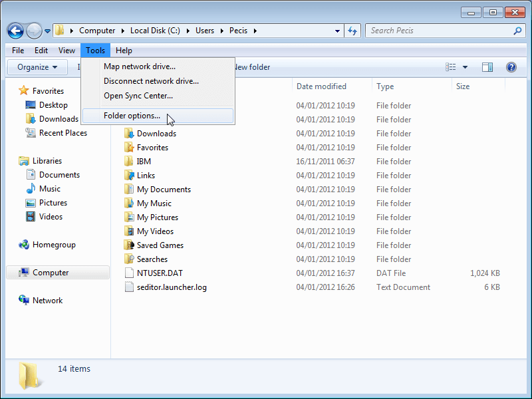Open the view options dropdown arrow
The height and width of the screenshot is (399, 532).
pos(465,67)
